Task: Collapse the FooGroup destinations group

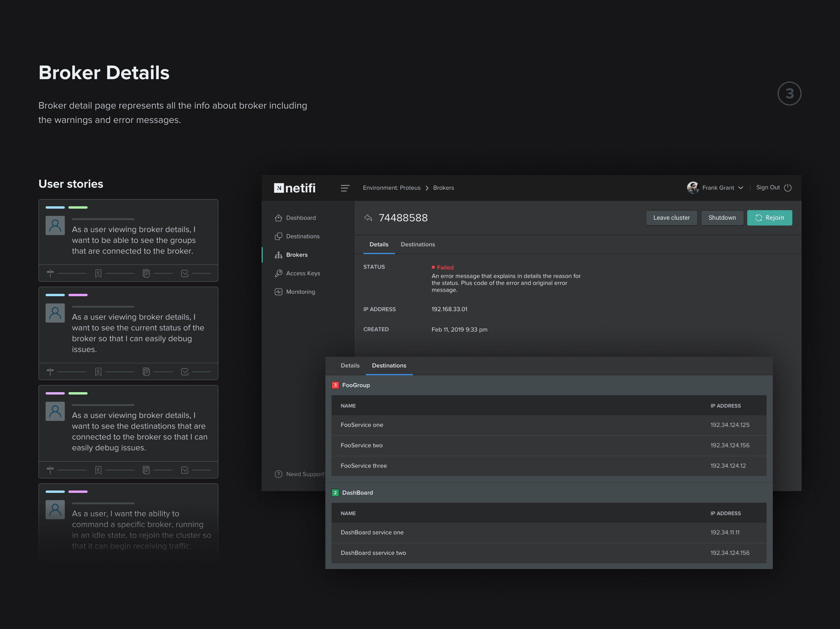Action: coord(356,385)
